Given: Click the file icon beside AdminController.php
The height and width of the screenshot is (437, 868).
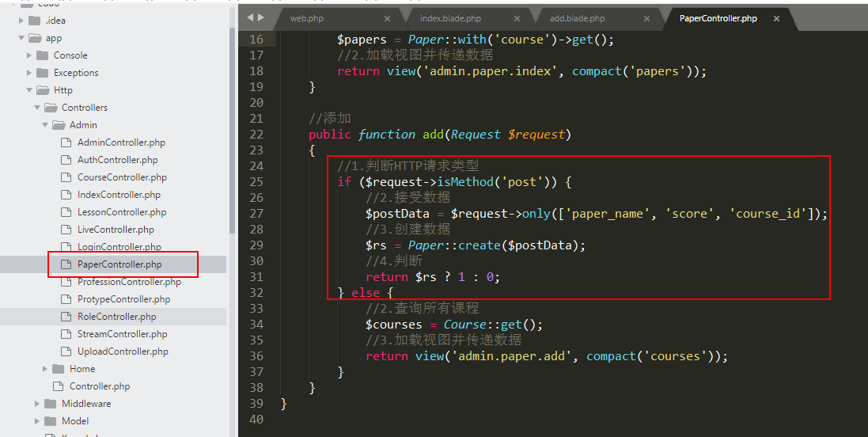Looking at the screenshot, I should coord(66,142).
